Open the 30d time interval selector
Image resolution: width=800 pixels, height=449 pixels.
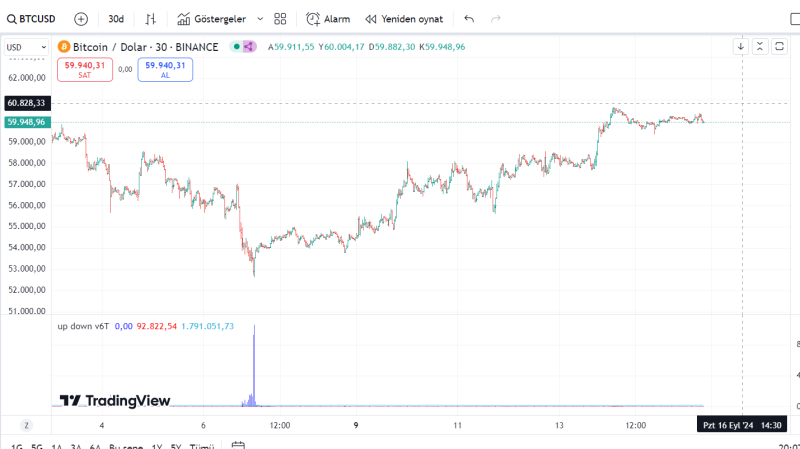click(116, 18)
